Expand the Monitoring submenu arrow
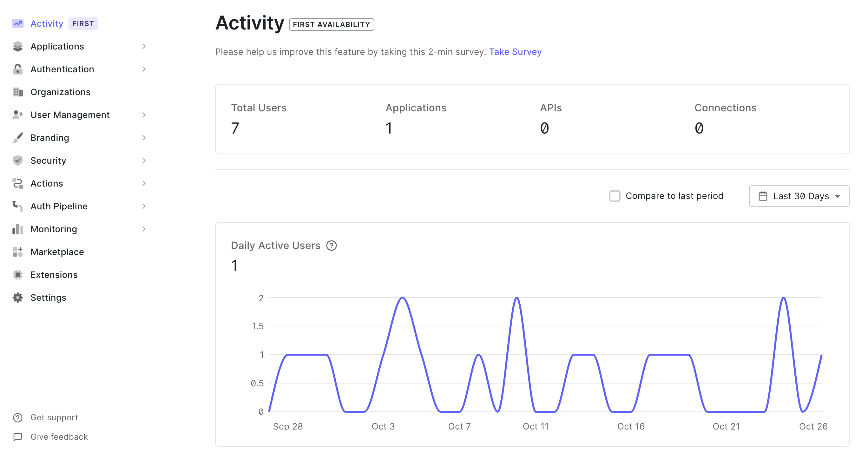The height and width of the screenshot is (453, 868). point(144,229)
